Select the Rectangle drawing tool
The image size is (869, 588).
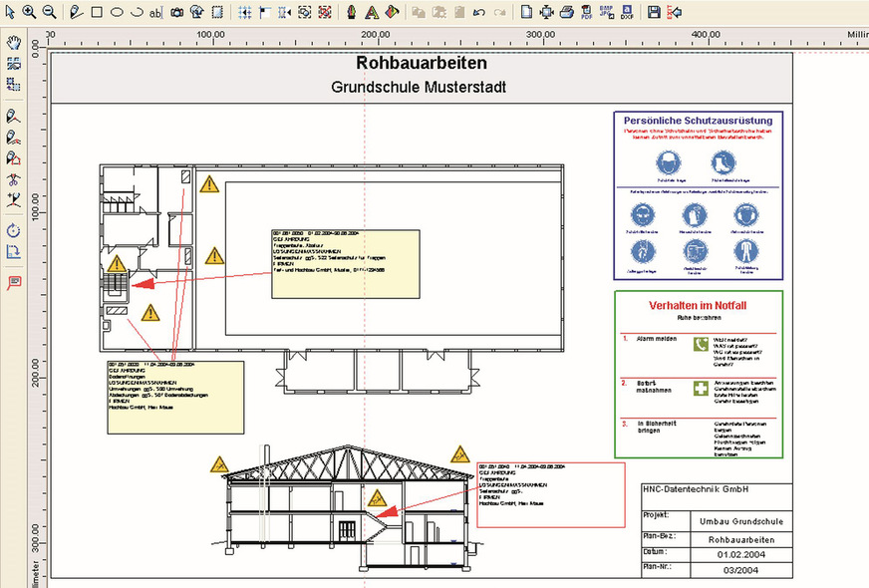[x=95, y=11]
